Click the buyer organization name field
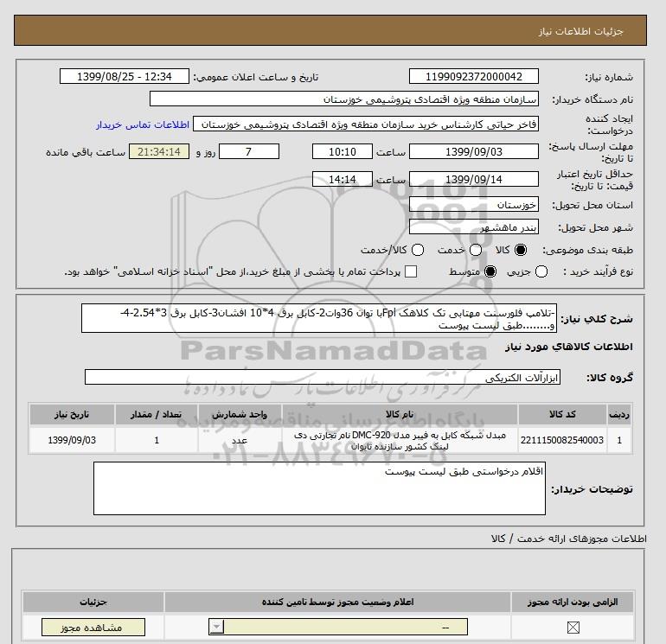 click(x=344, y=99)
